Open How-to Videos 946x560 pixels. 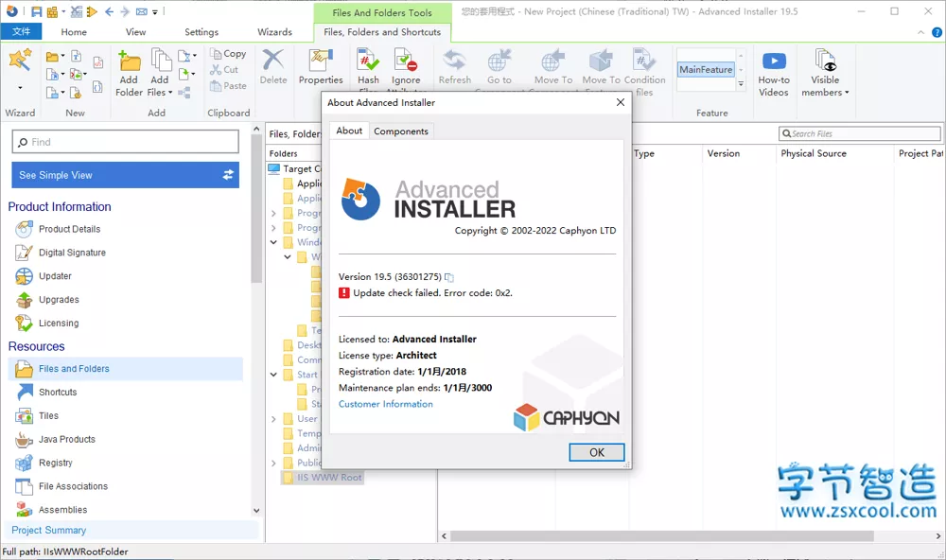(x=774, y=74)
